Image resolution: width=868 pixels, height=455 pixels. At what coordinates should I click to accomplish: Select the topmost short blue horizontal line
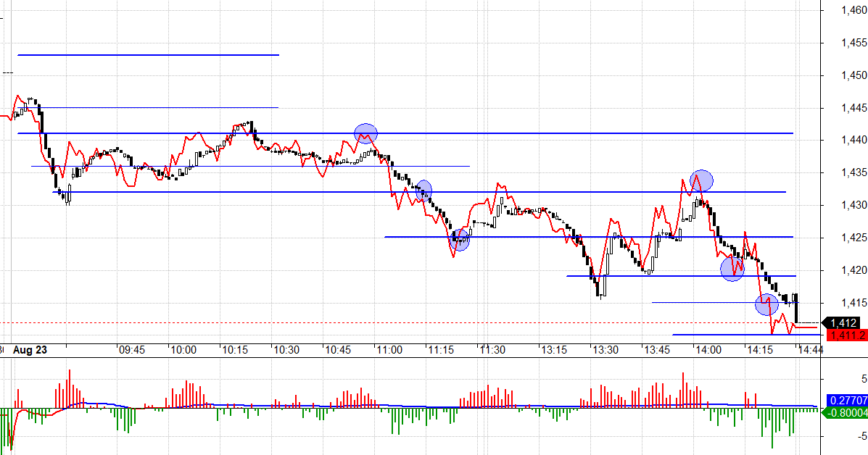pos(148,54)
